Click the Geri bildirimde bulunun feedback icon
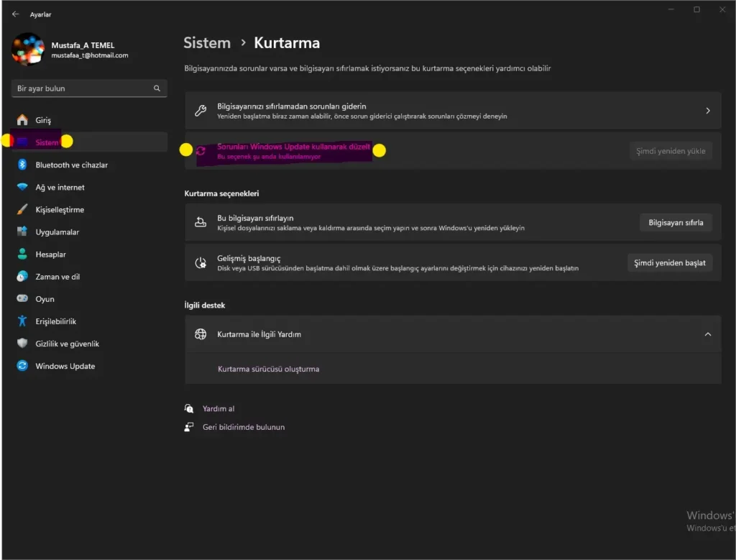Screen dimensions: 736x560 (189, 427)
